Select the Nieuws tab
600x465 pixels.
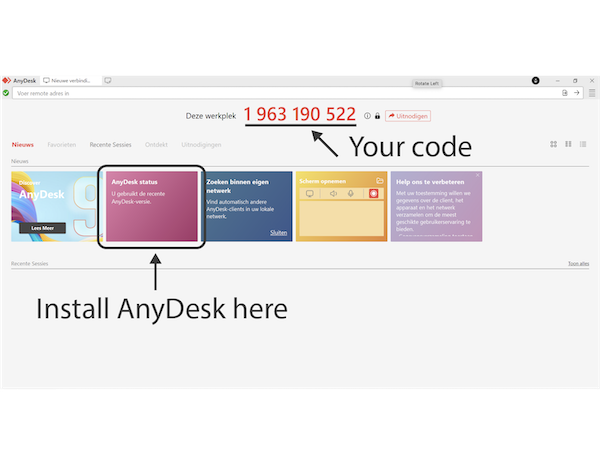point(23,145)
